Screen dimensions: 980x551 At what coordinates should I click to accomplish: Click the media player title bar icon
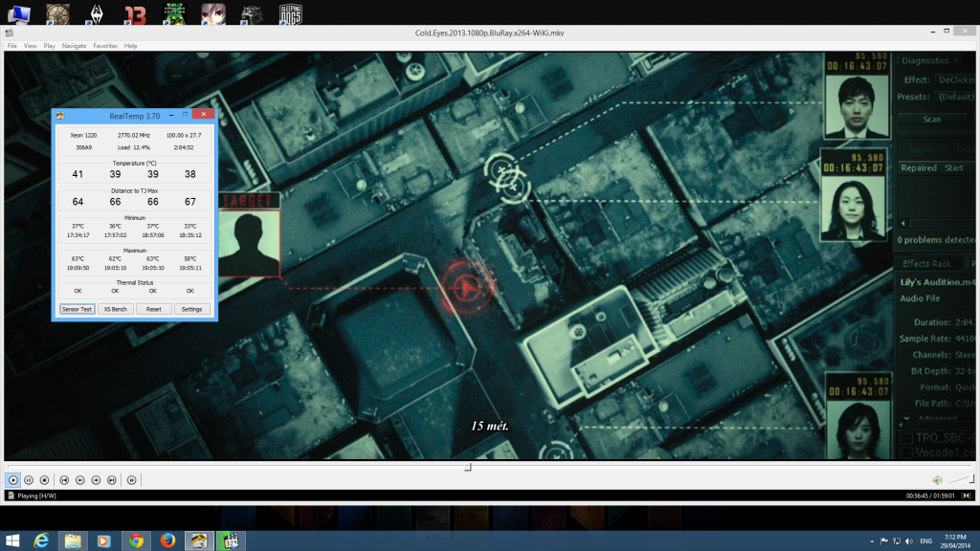point(10,33)
